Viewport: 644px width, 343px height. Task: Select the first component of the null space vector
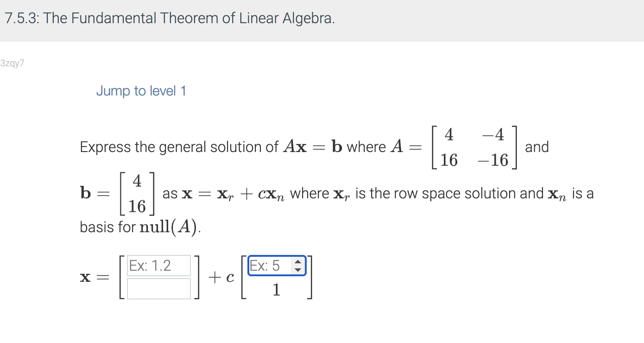pos(273,266)
